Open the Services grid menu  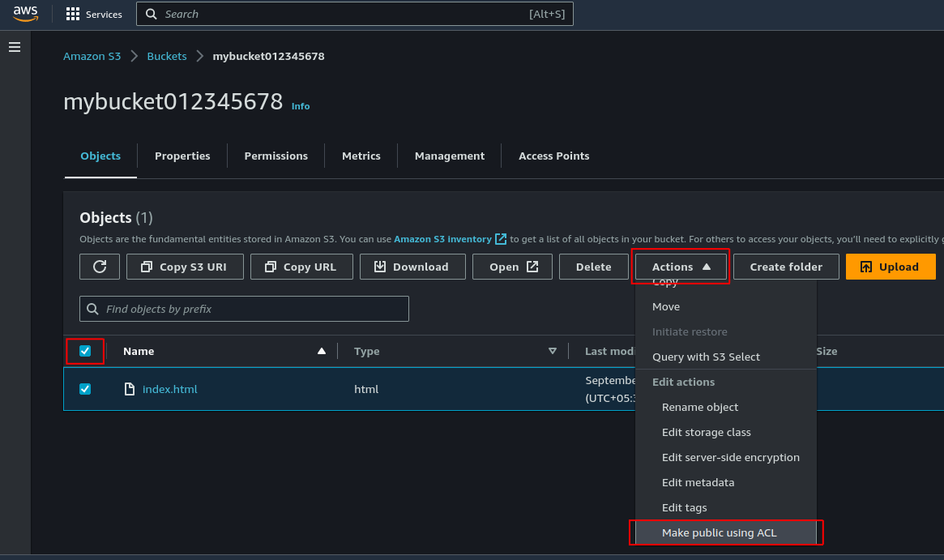[x=94, y=14]
